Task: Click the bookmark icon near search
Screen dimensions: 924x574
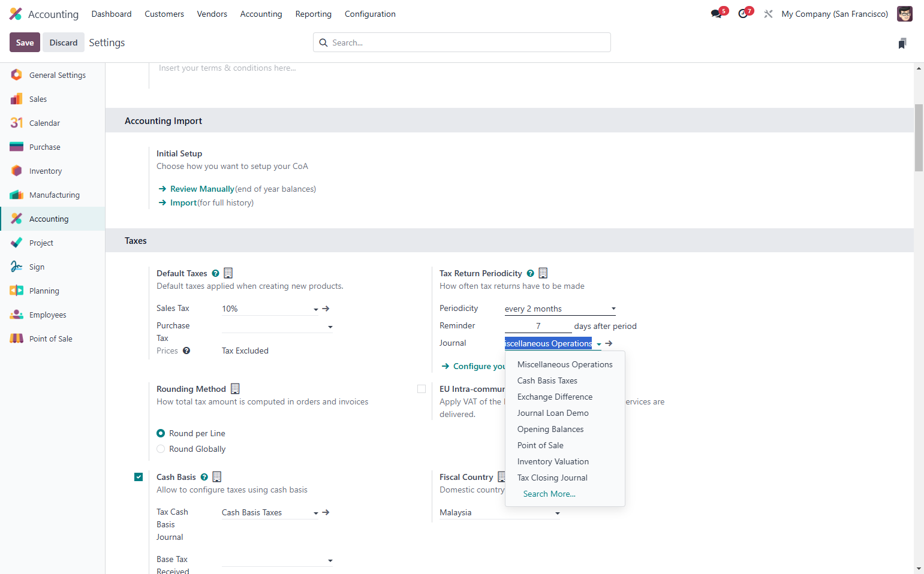Action: 902,43
